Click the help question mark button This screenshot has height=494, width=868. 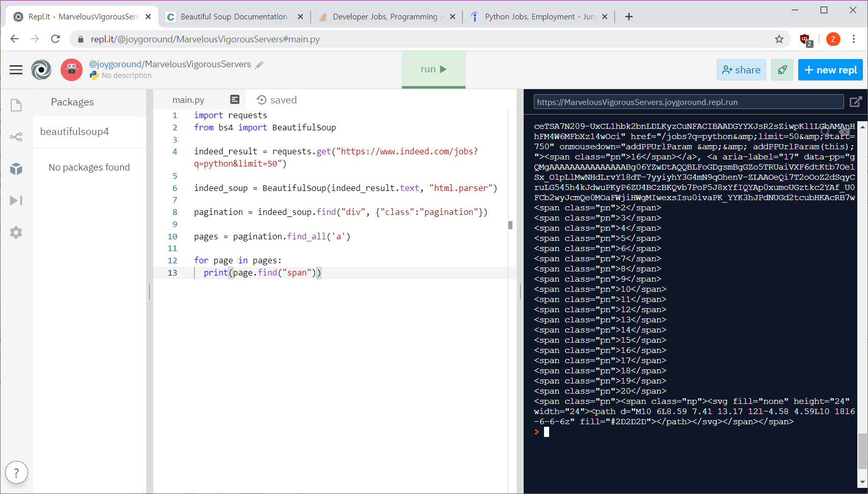pos(16,473)
